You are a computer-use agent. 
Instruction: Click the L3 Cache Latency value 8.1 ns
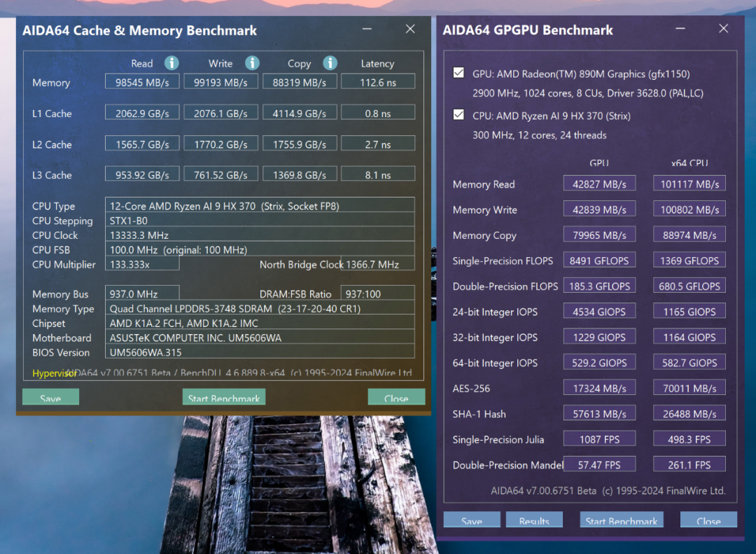pos(378,174)
